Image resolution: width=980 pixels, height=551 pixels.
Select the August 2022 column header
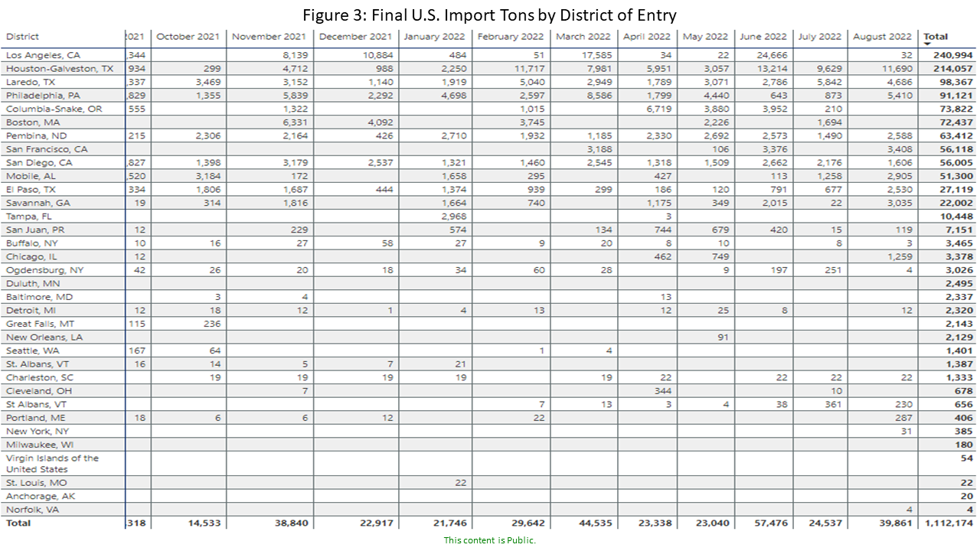point(882,37)
